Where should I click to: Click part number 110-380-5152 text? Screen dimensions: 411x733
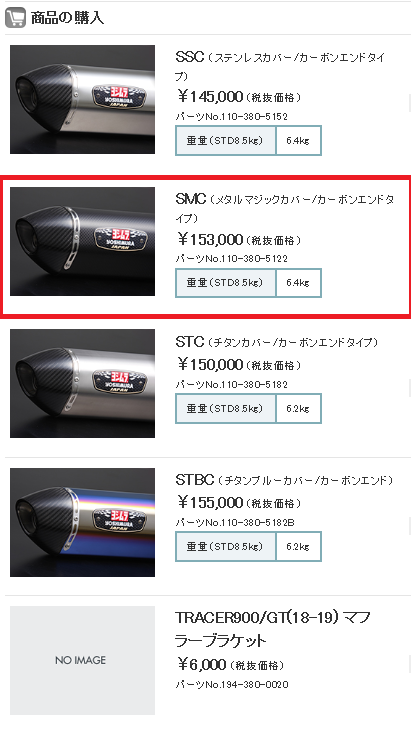(231, 117)
